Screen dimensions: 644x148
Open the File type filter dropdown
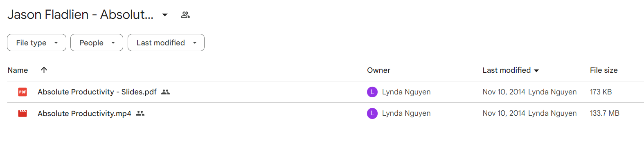point(36,43)
